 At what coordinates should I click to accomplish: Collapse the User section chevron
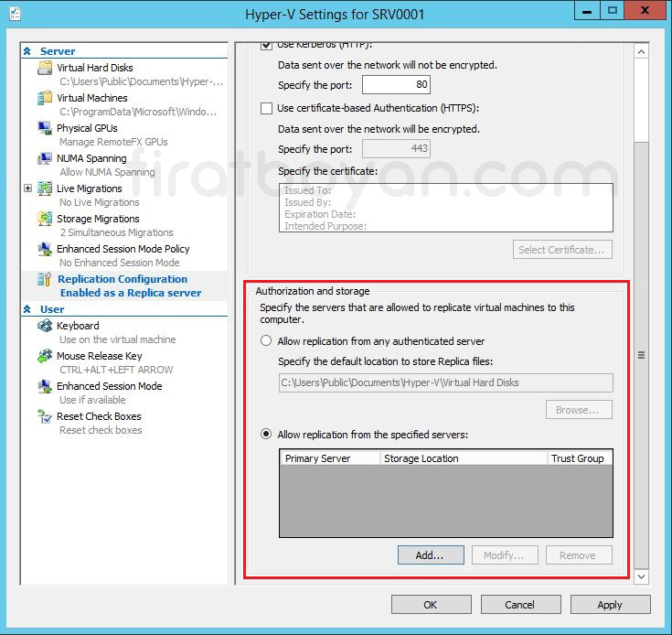click(x=27, y=309)
